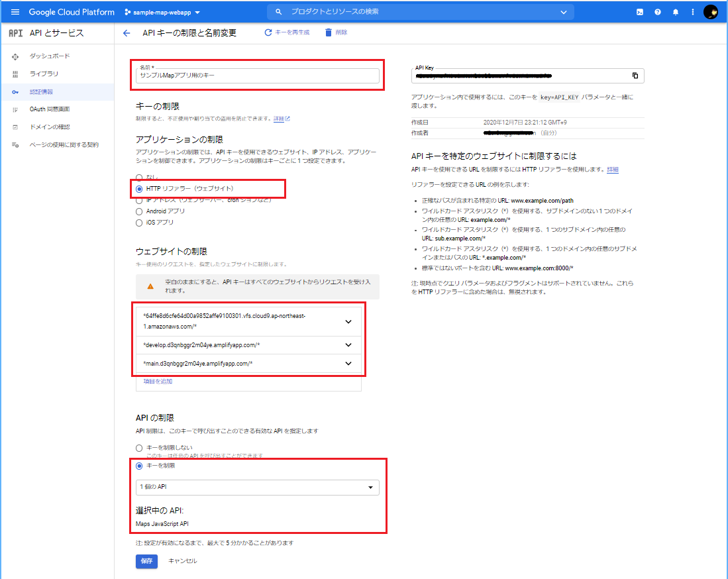Open the sample-map-webapp project selector

162,13
